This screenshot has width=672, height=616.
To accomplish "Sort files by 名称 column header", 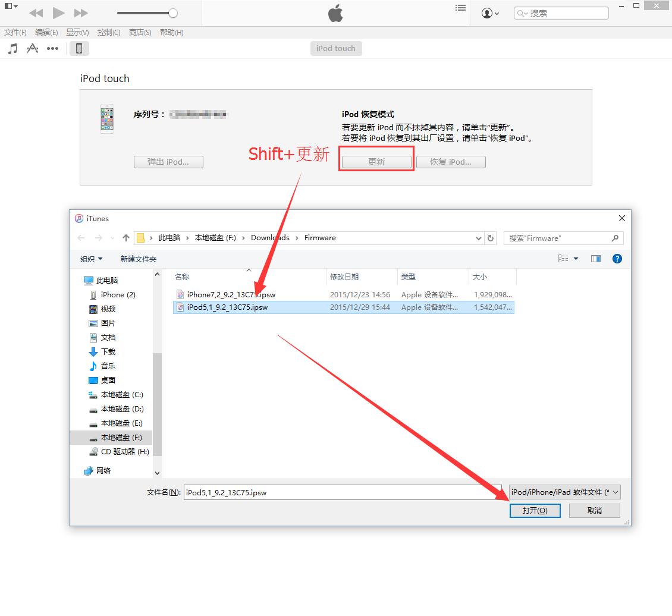I will tap(249, 276).
